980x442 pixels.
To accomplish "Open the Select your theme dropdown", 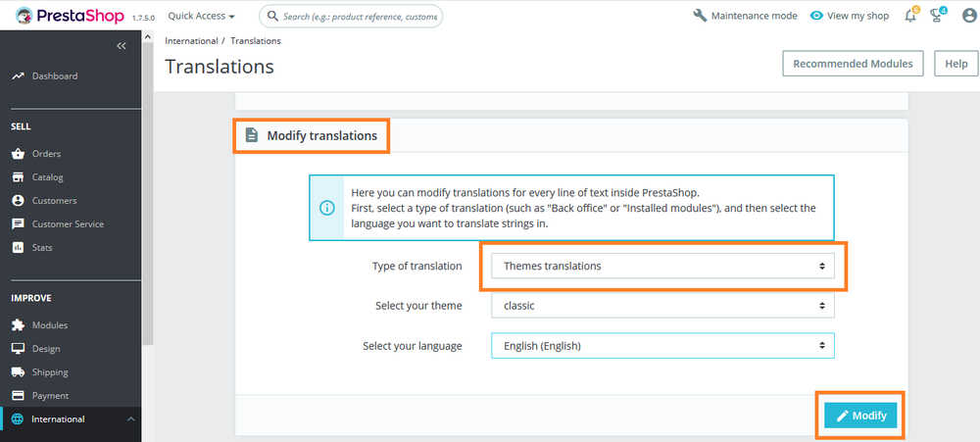I will (x=662, y=306).
